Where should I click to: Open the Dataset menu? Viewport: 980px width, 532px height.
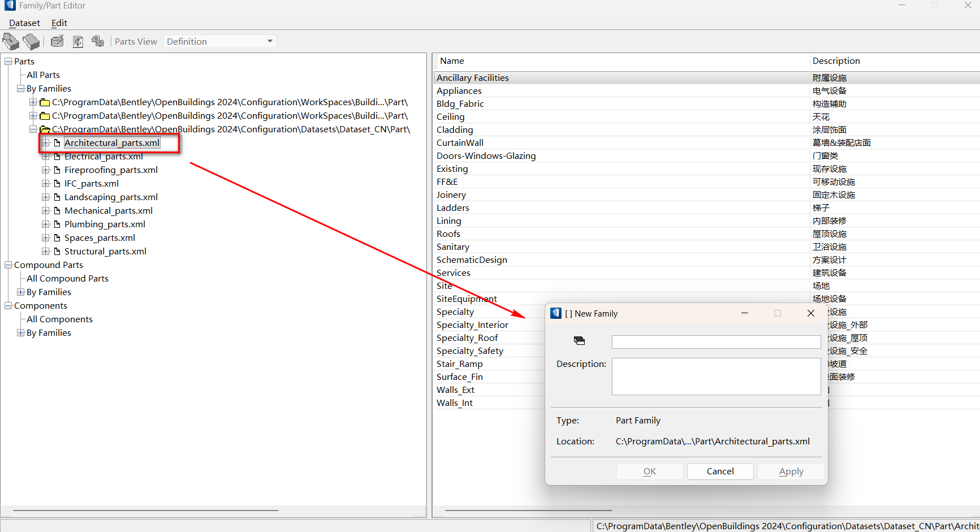click(x=25, y=23)
